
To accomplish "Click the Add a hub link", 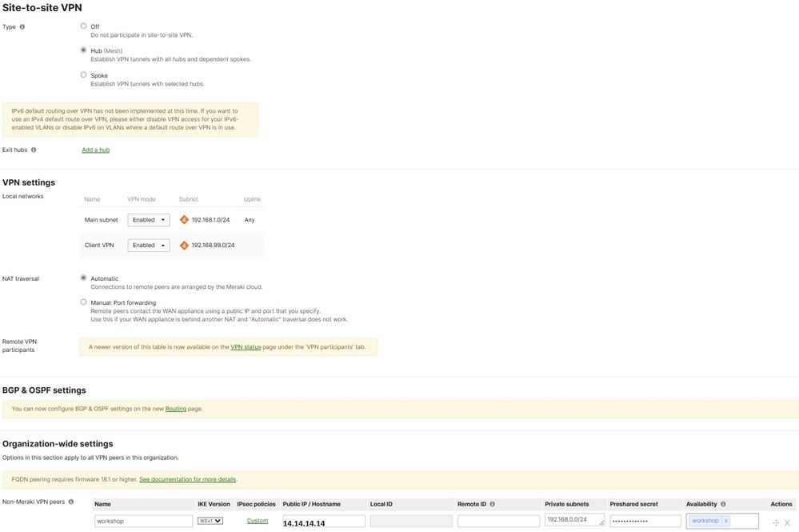I will coord(95,150).
